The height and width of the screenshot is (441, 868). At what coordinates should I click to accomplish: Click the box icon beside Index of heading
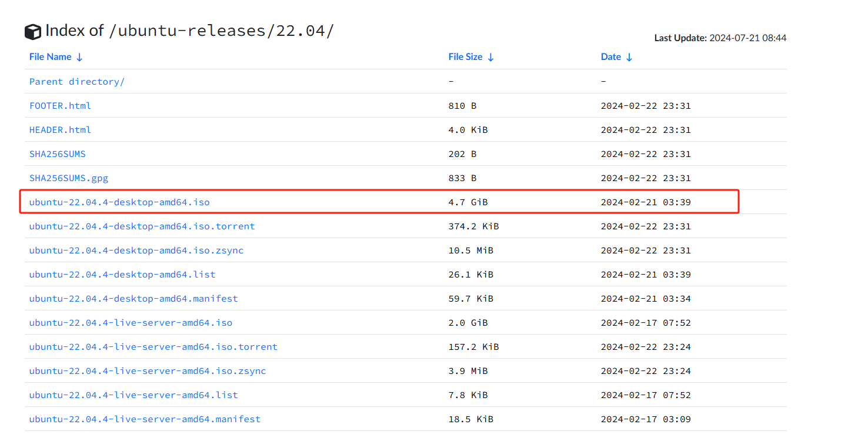tap(33, 32)
